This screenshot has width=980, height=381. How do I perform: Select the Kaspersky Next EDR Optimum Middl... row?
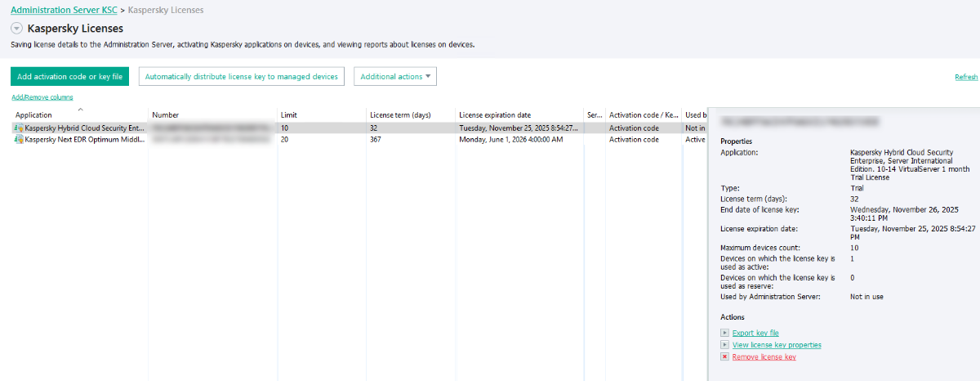[x=359, y=140]
